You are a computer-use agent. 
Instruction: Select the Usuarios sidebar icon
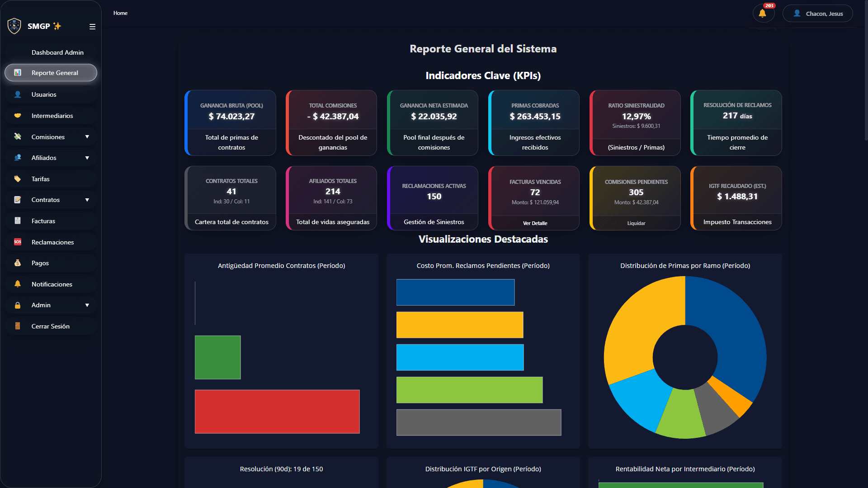pyautogui.click(x=17, y=94)
